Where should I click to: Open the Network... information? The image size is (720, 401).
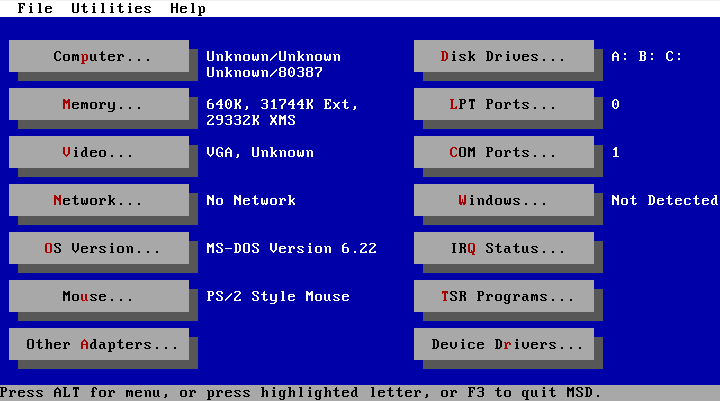pos(99,200)
